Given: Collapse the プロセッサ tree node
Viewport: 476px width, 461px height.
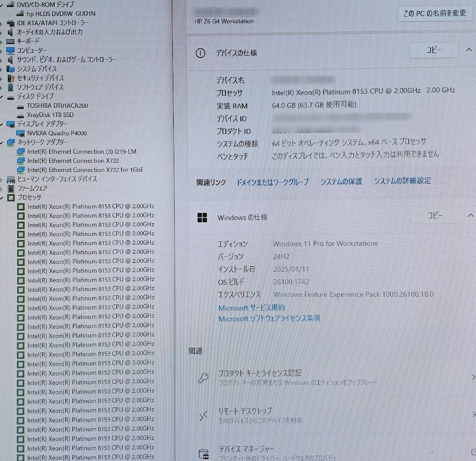Looking at the screenshot, I should tap(2, 198).
